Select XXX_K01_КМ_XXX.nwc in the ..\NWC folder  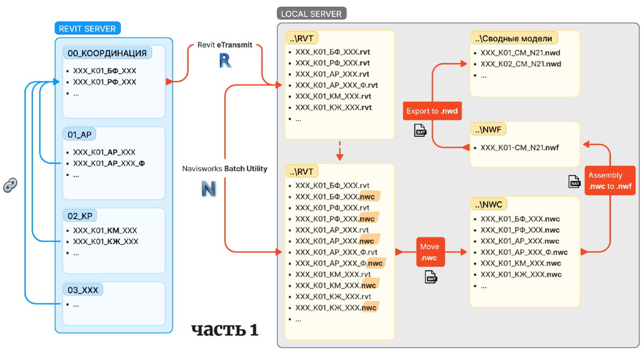coord(521,263)
